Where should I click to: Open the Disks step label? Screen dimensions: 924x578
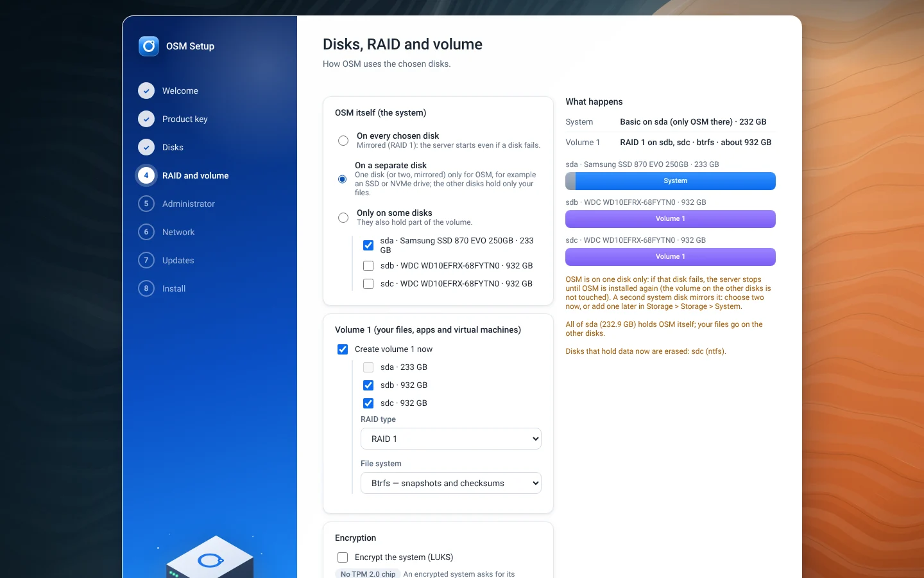pyautogui.click(x=173, y=147)
